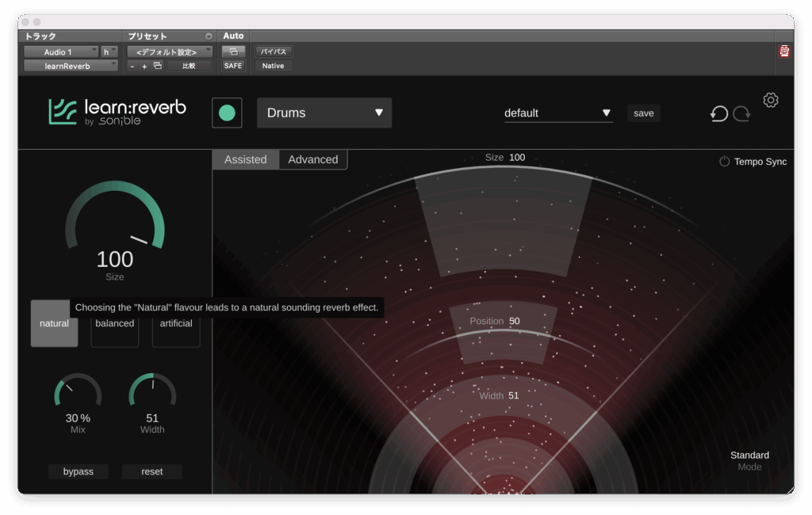
Task: Click the 30 % Mix value
Action: pyautogui.click(x=78, y=418)
